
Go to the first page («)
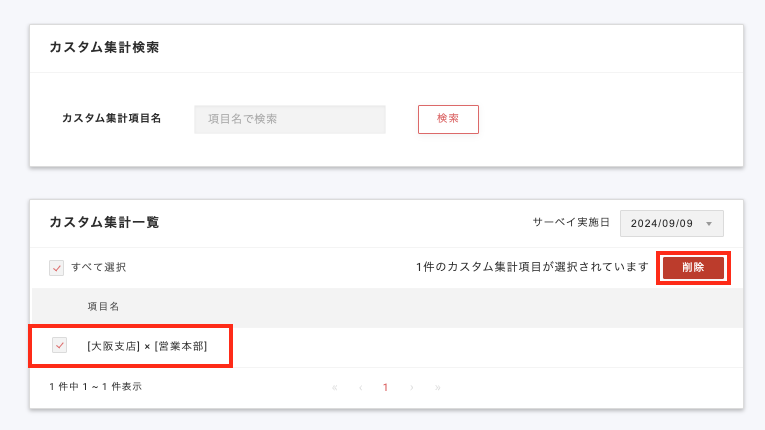tap(334, 387)
